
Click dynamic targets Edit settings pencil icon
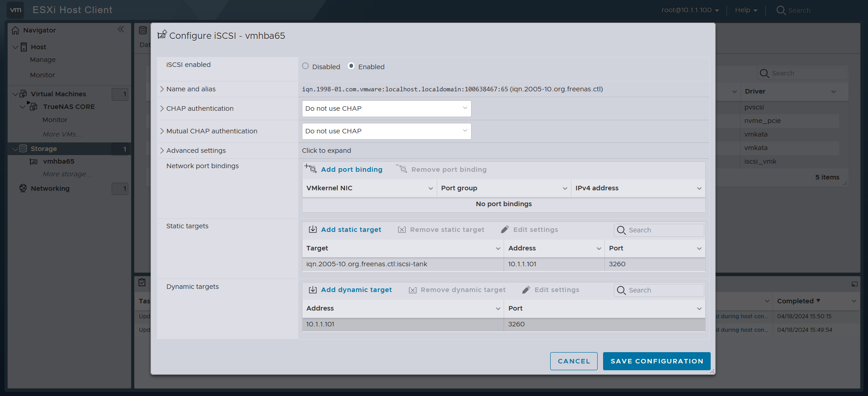pyautogui.click(x=526, y=290)
